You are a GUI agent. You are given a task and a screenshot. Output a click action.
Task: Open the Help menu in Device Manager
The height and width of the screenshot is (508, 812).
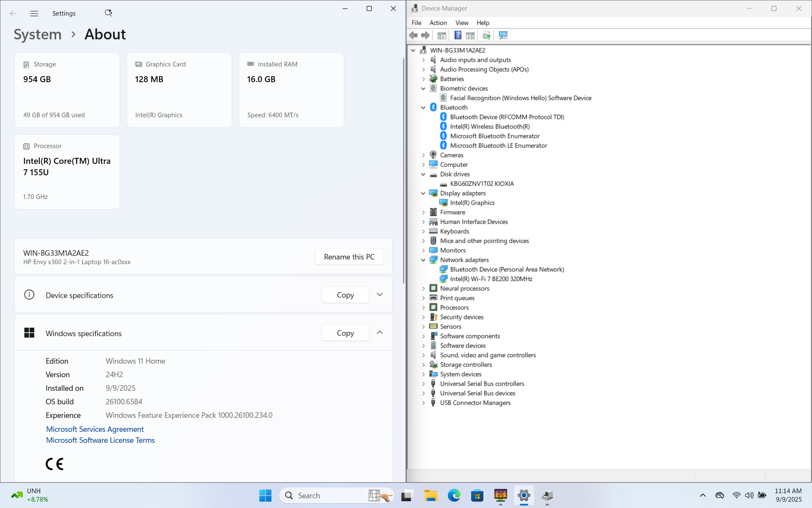point(483,23)
